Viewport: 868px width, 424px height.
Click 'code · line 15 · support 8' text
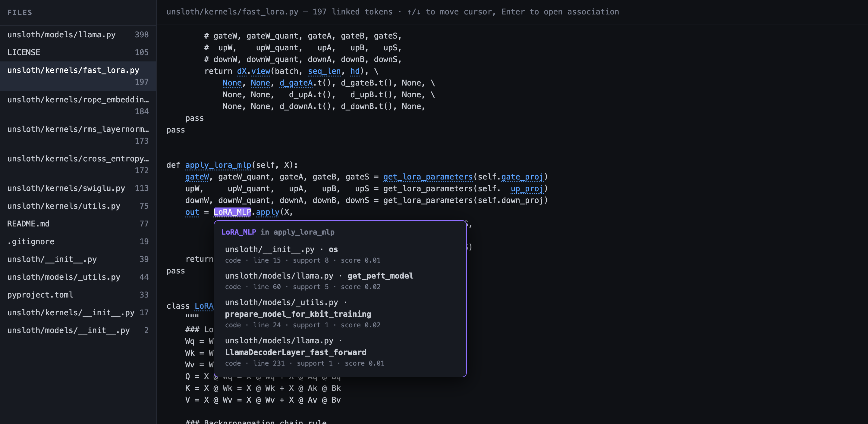pyautogui.click(x=277, y=260)
